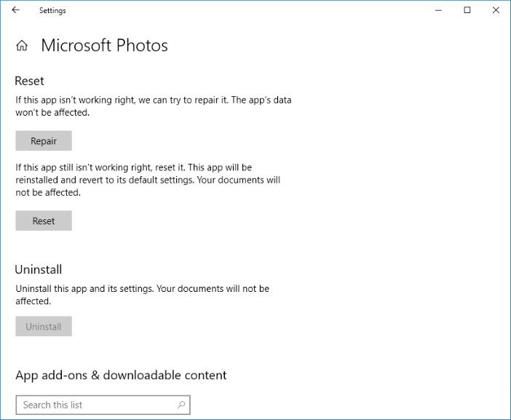The height and width of the screenshot is (420, 511).
Task: Close the Settings window
Action: tap(496, 10)
